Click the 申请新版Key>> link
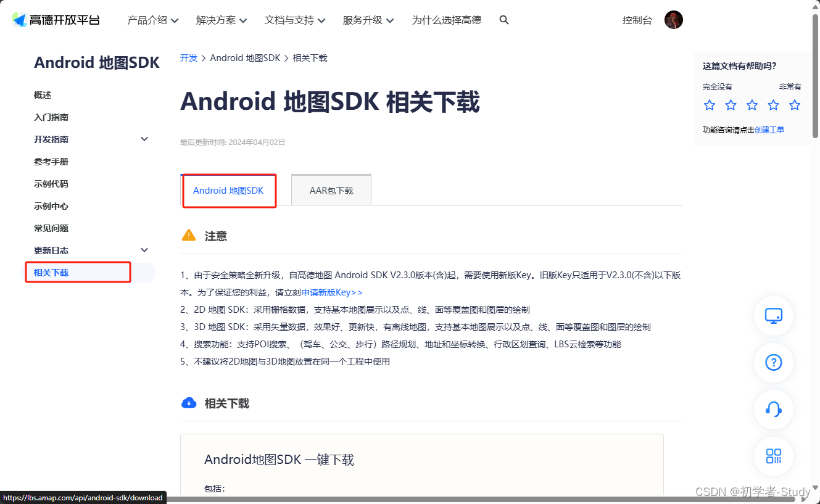 pyautogui.click(x=332, y=292)
